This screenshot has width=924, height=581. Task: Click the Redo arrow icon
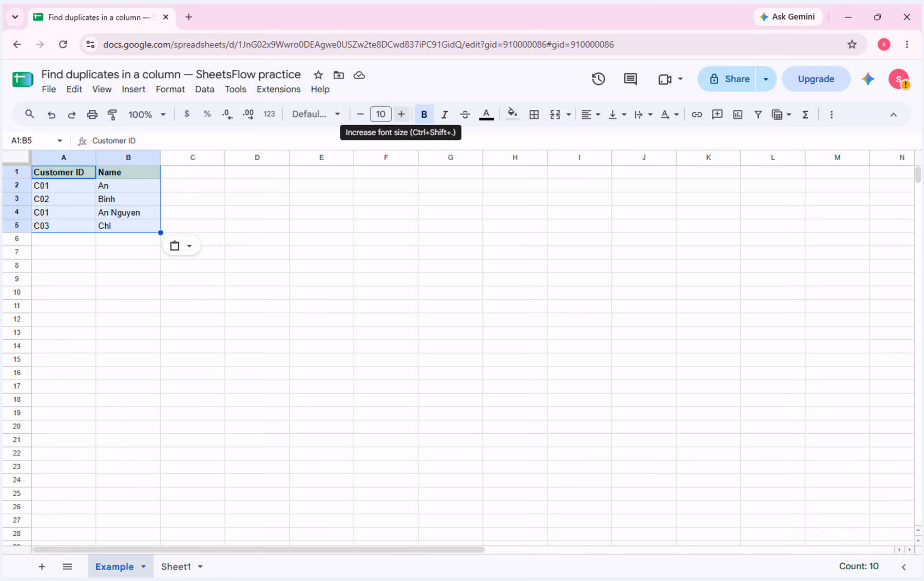coord(72,114)
